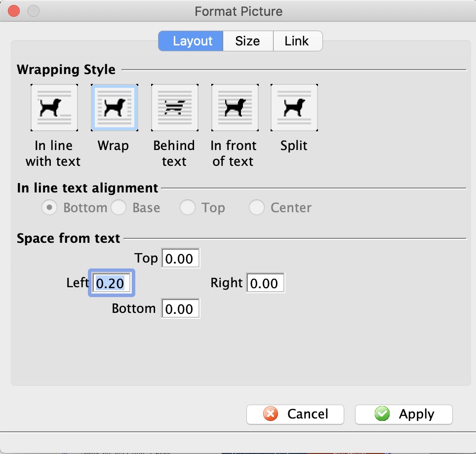Select the Behind text wrapping icon
This screenshot has height=454, width=476.
coord(175,108)
